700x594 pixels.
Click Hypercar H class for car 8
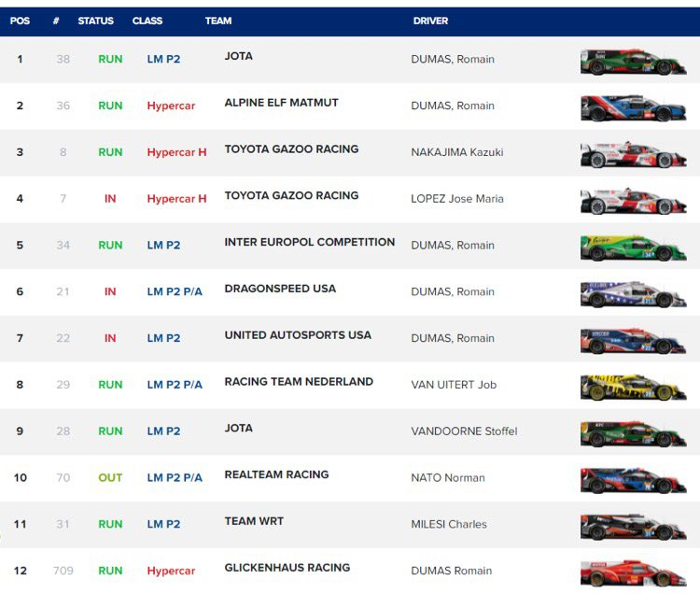176,152
